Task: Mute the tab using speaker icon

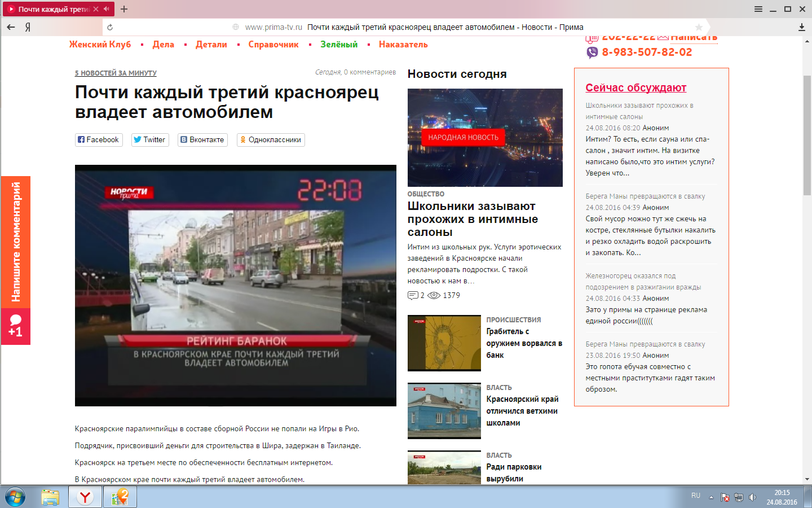Action: pos(106,9)
